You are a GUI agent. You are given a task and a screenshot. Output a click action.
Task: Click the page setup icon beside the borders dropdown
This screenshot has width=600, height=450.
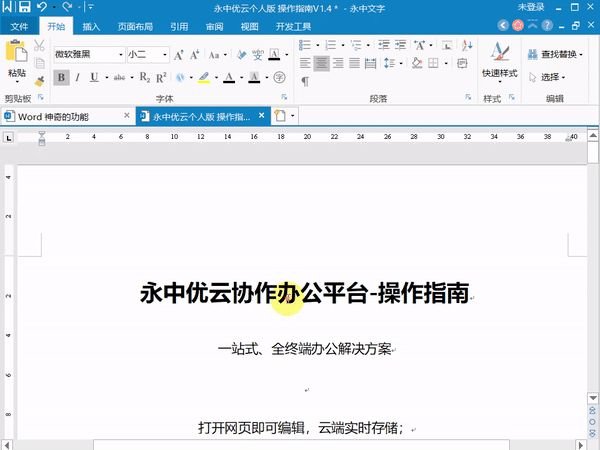(462, 63)
